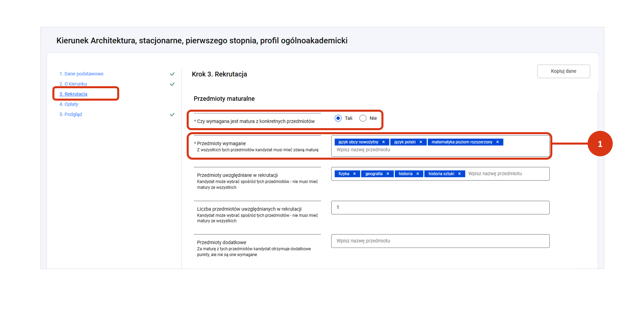Go to step '2. O kierunku'

[73, 84]
